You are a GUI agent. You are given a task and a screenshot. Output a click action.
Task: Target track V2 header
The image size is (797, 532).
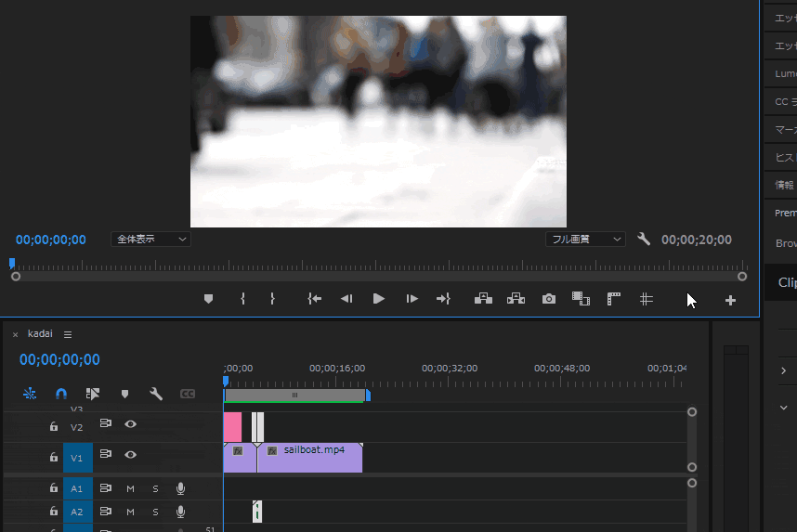tap(77, 427)
